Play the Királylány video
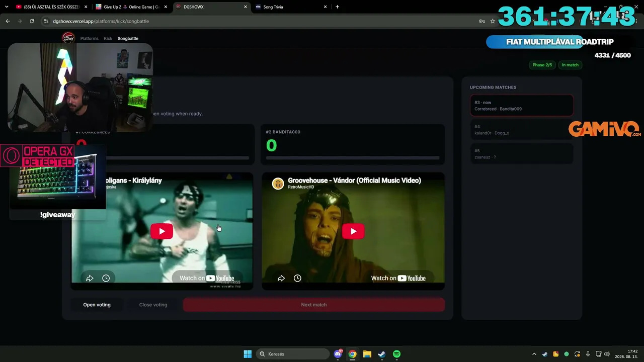This screenshot has width=644, height=362. tap(162, 231)
